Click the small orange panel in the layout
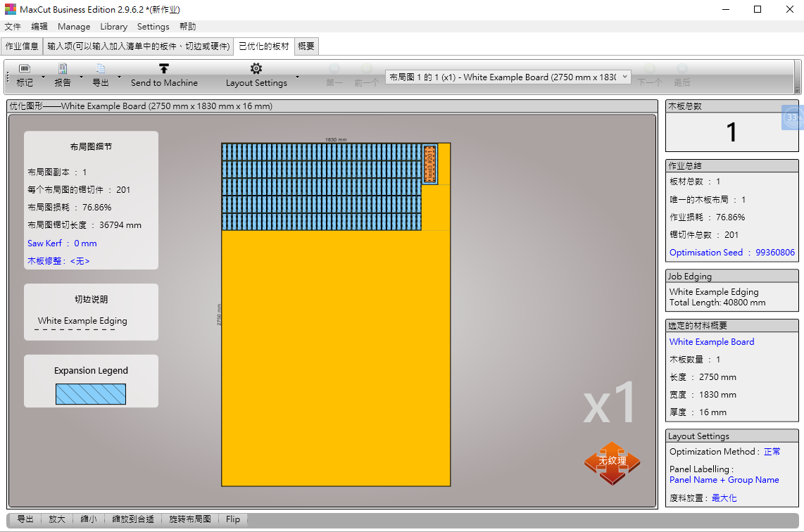 429,164
